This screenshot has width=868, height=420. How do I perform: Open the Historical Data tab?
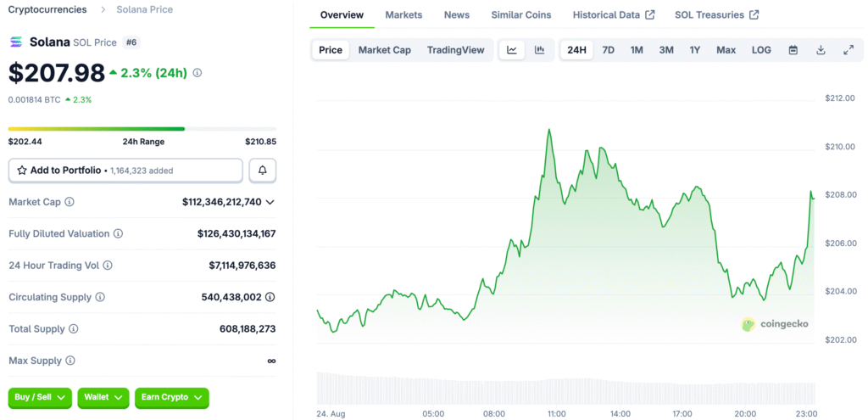pos(614,15)
